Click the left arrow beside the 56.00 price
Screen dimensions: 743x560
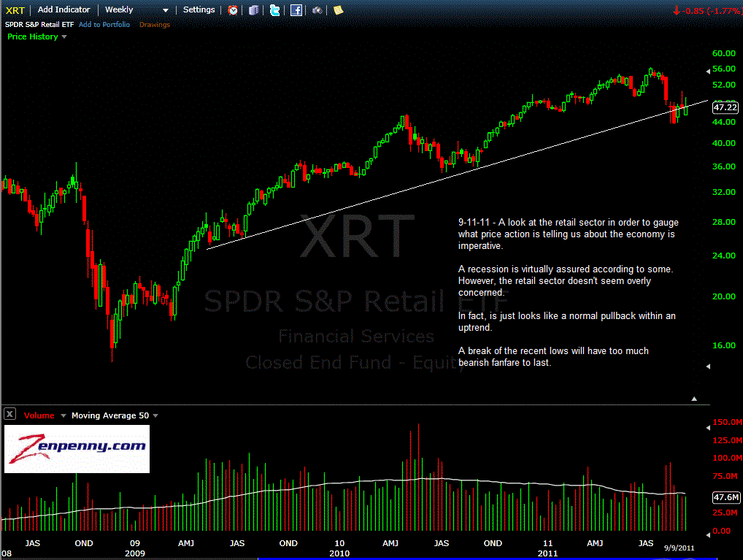click(x=708, y=72)
